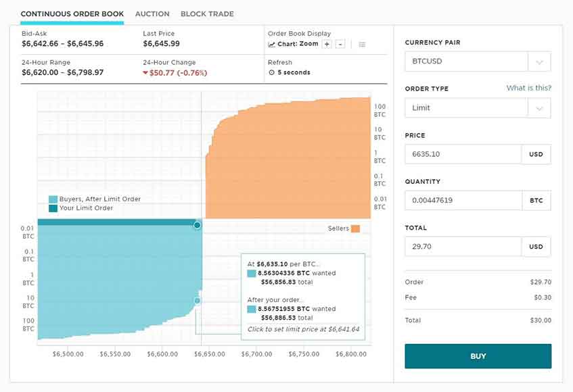The height and width of the screenshot is (392, 573).
Task: Switch order book to table list view
Action: tap(362, 45)
